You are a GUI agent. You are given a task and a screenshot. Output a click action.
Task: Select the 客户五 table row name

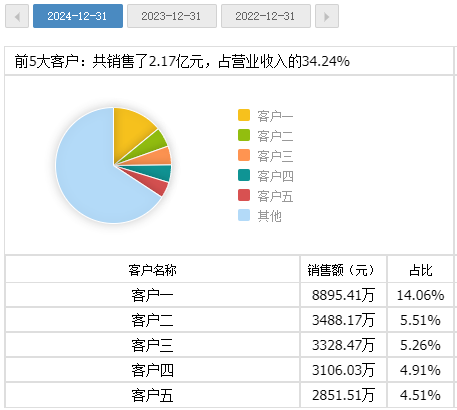(x=152, y=395)
